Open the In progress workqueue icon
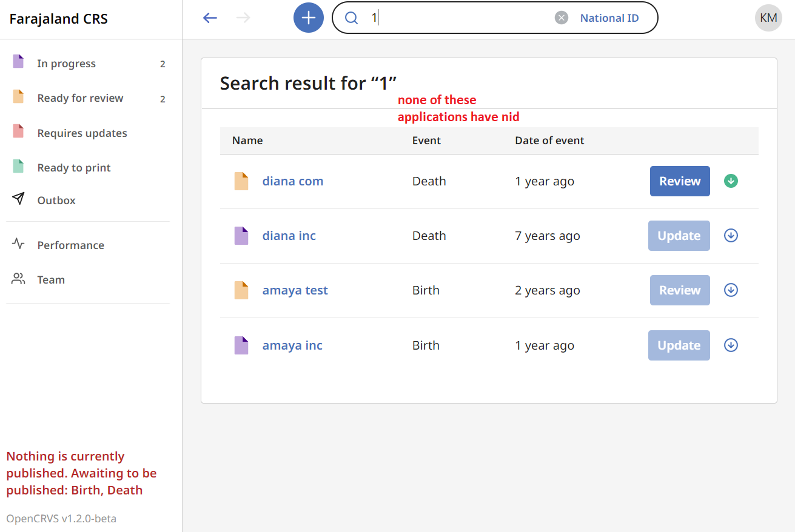Screen dimensions: 795x532 (x=18, y=62)
